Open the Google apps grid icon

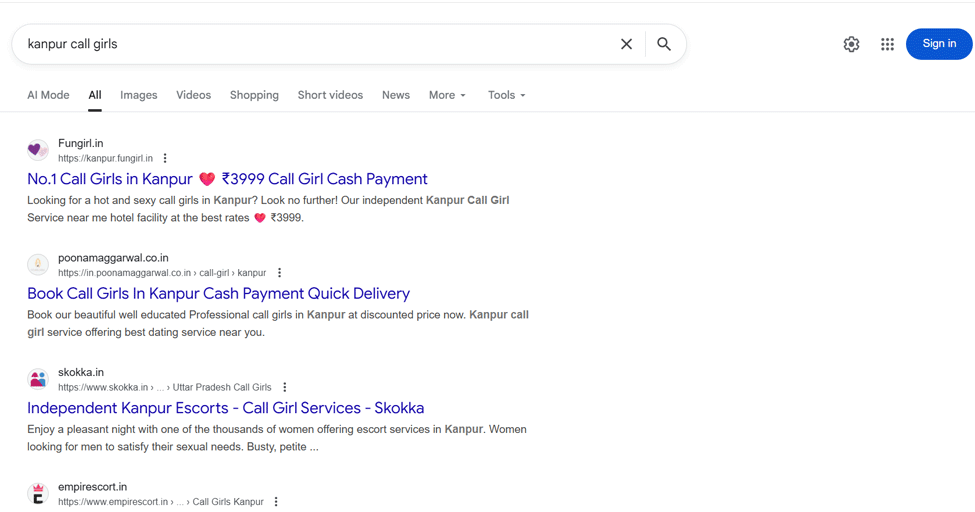point(887,44)
